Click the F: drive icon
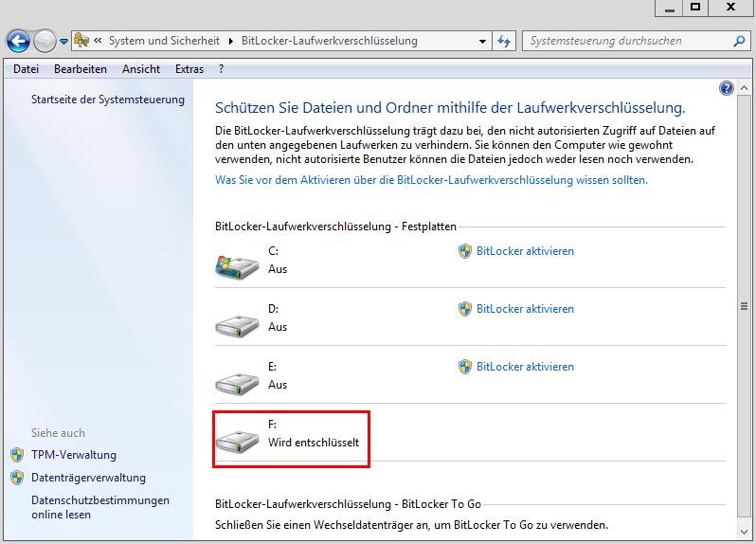 pos(237,442)
